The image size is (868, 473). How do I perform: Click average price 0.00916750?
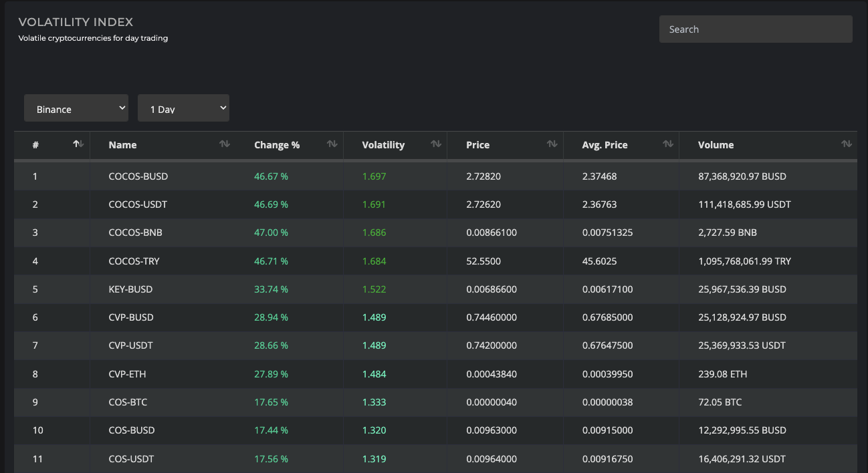coord(608,459)
